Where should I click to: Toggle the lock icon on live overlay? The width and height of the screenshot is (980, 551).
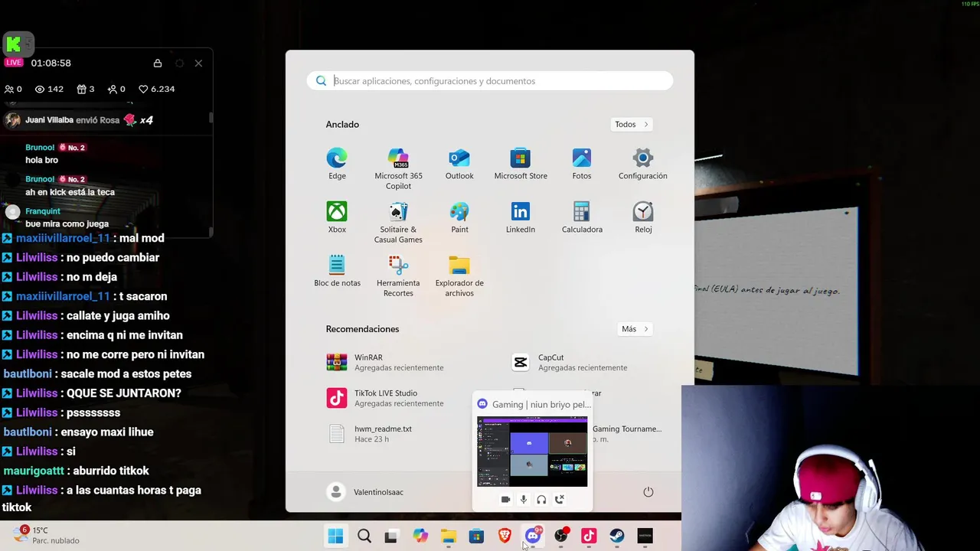pyautogui.click(x=157, y=64)
